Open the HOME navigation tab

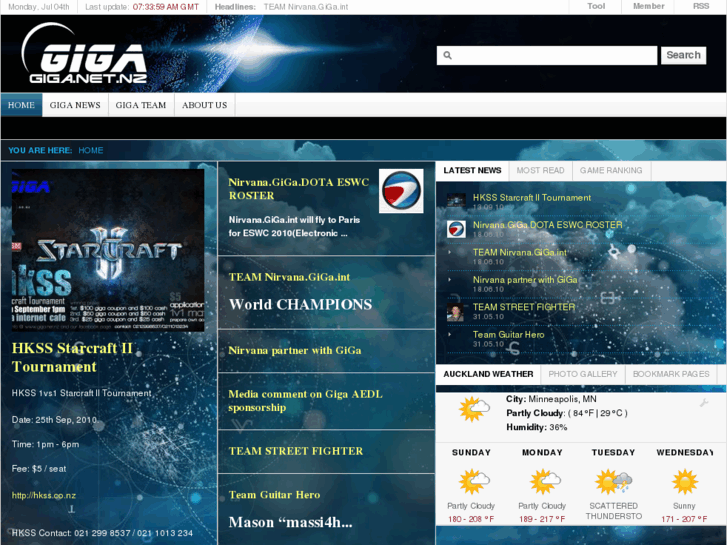pos(21,105)
